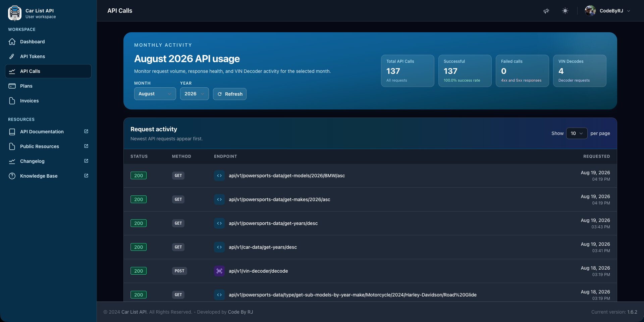
Task: Click endpoint api/v1/vin-decoder/decode
Action: (x=258, y=271)
